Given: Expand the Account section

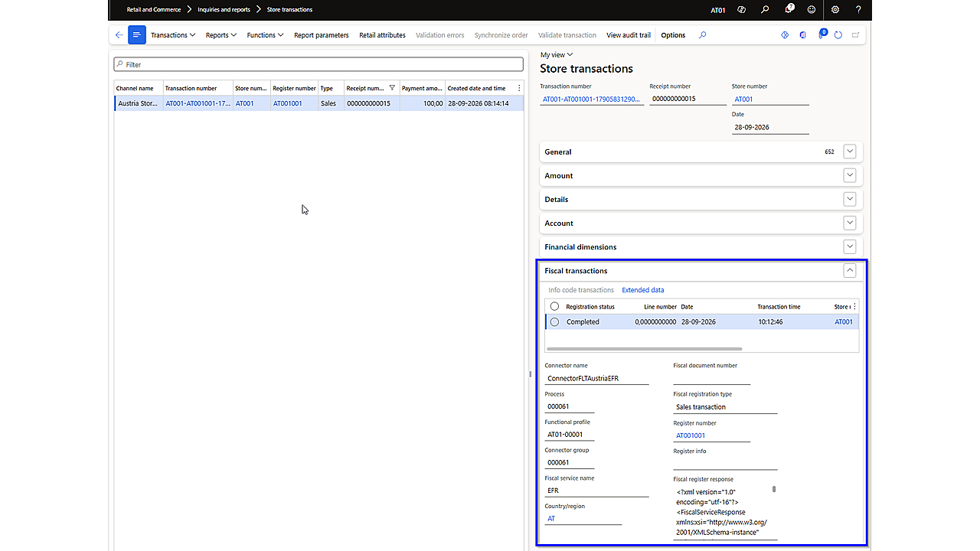Looking at the screenshot, I should coord(849,223).
